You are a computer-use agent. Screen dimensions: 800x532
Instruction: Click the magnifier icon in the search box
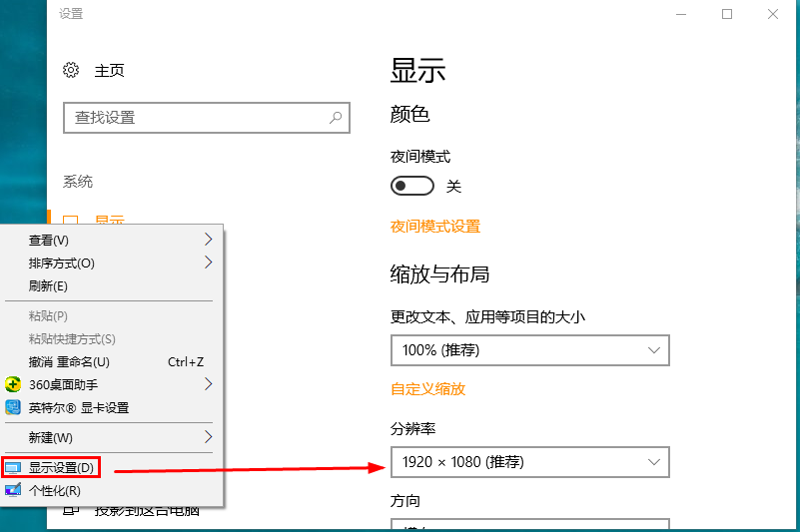(x=336, y=117)
